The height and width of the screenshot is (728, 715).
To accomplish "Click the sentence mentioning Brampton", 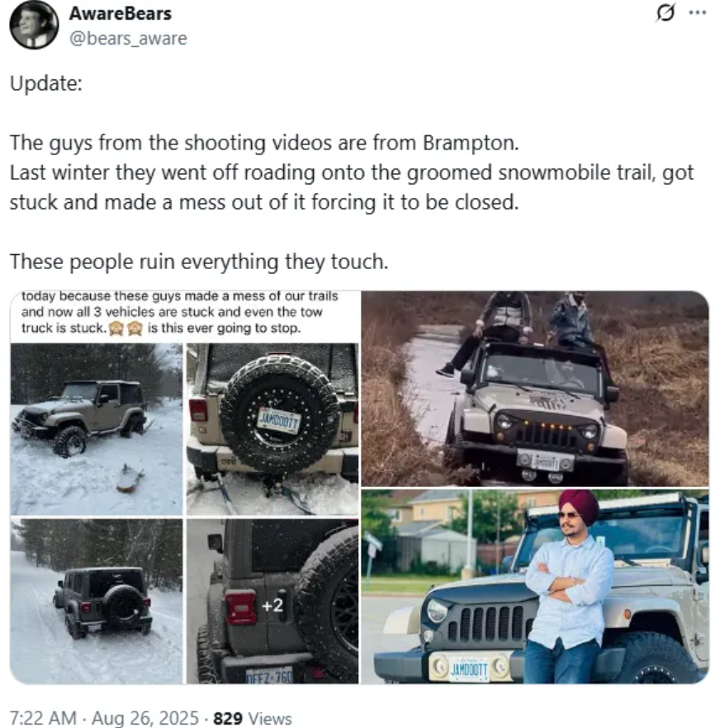I will [x=264, y=142].
